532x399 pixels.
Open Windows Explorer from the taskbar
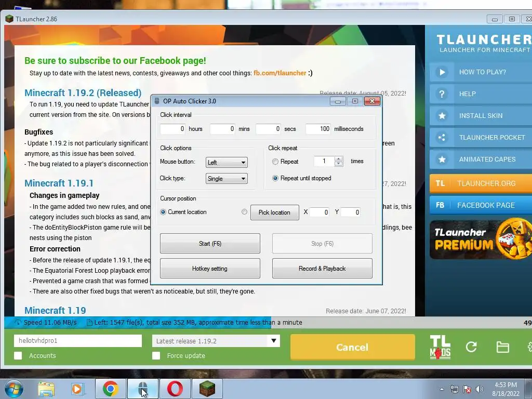click(46, 389)
